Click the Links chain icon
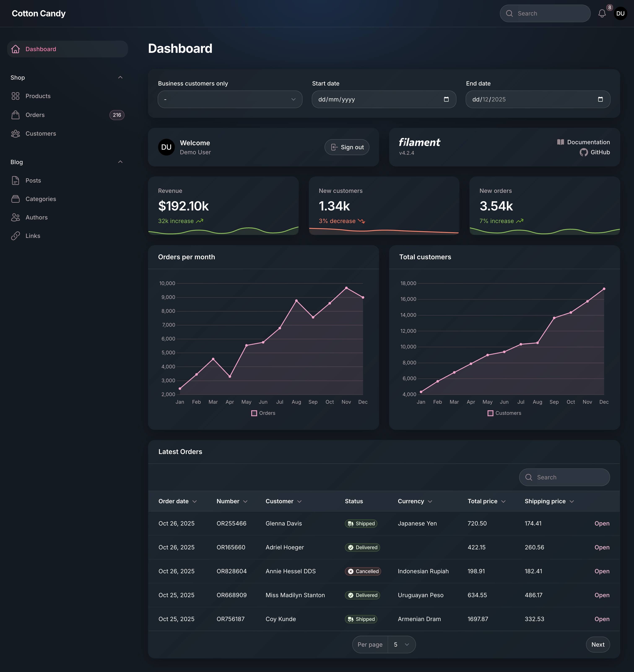Viewport: 634px width, 672px height. tap(16, 236)
